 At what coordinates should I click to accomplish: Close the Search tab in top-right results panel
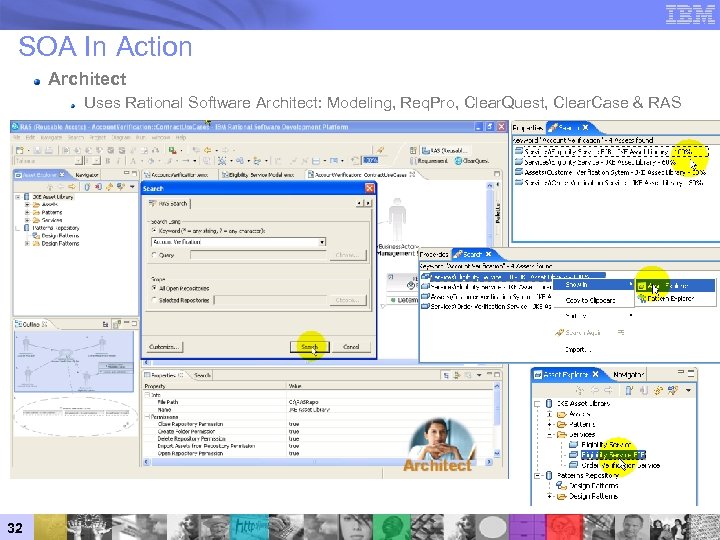(585, 128)
